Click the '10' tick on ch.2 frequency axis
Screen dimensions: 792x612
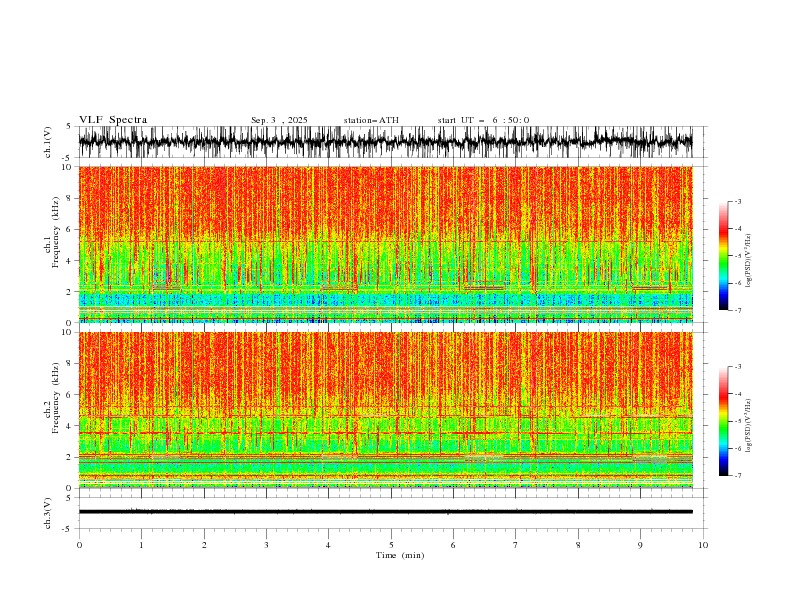pyautogui.click(x=69, y=332)
